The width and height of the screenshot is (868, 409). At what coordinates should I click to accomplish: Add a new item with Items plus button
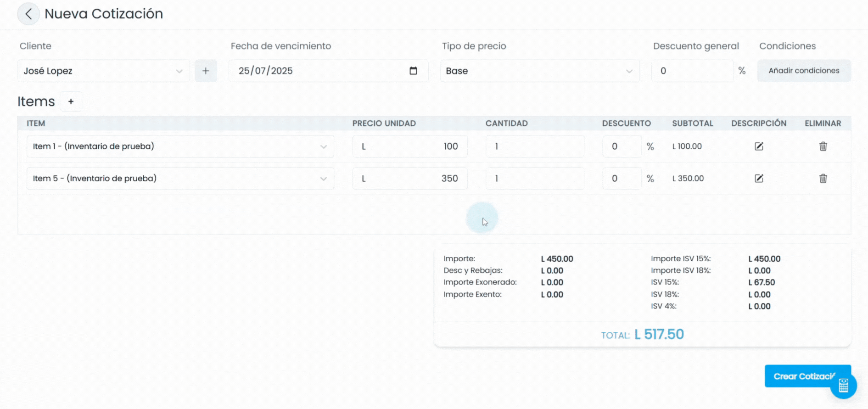tap(71, 101)
